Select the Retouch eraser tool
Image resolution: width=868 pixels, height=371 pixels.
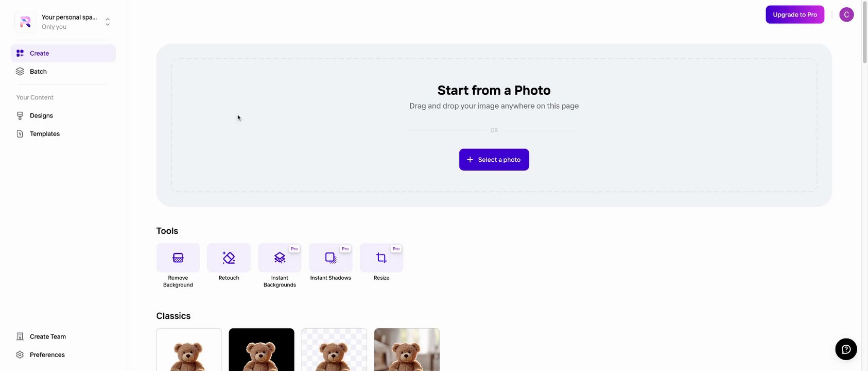229,258
